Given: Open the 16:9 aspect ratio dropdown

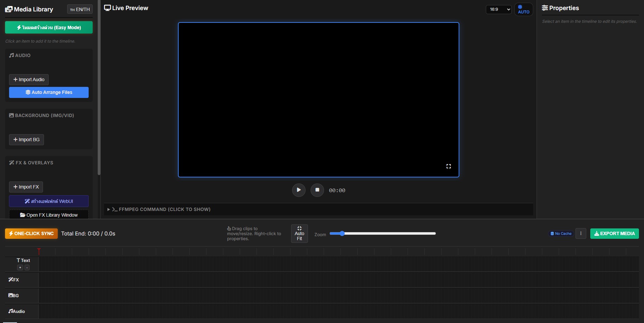Looking at the screenshot, I should (499, 9).
